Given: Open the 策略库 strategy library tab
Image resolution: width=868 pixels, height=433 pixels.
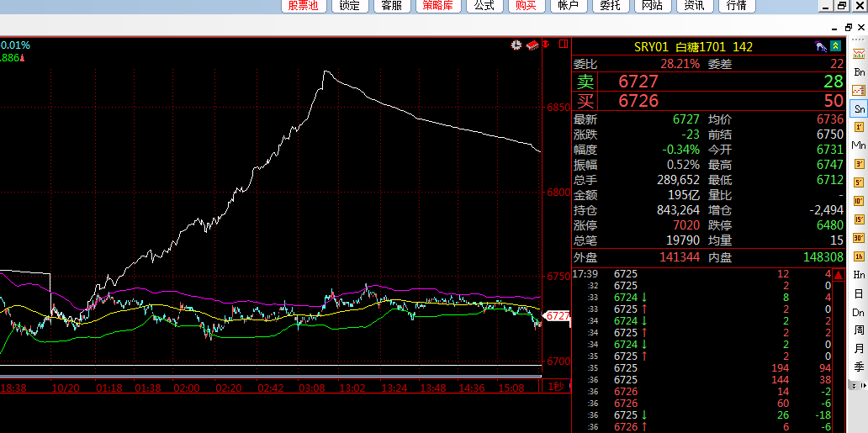Looking at the screenshot, I should click(438, 6).
